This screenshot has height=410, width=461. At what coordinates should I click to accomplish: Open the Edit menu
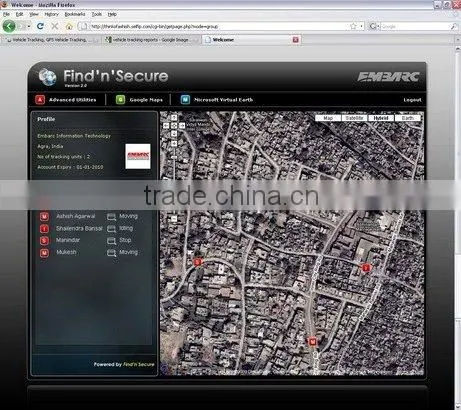tap(19, 14)
